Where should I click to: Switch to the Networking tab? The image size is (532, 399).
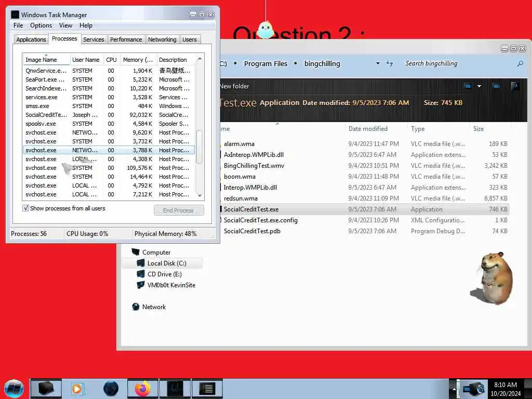click(x=162, y=39)
